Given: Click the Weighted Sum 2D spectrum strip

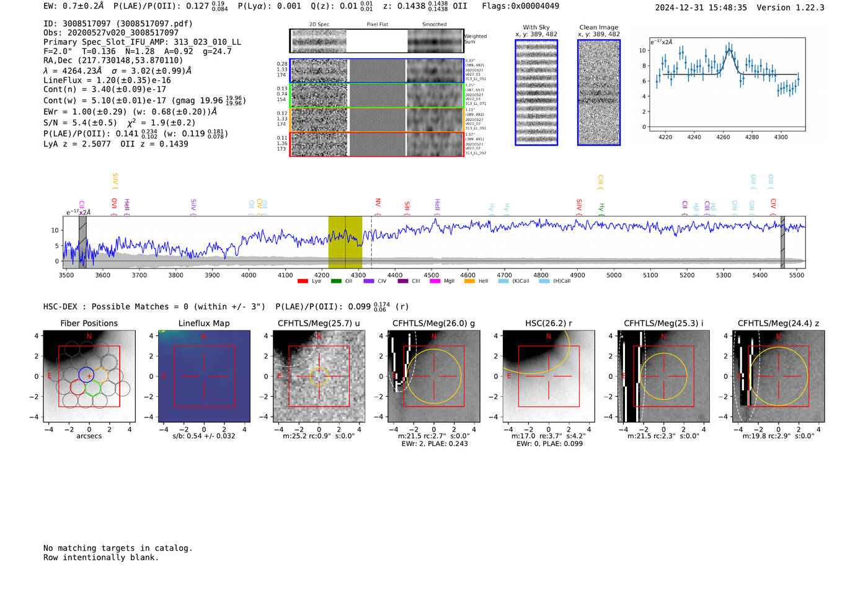Looking at the screenshot, I should [x=376, y=41].
